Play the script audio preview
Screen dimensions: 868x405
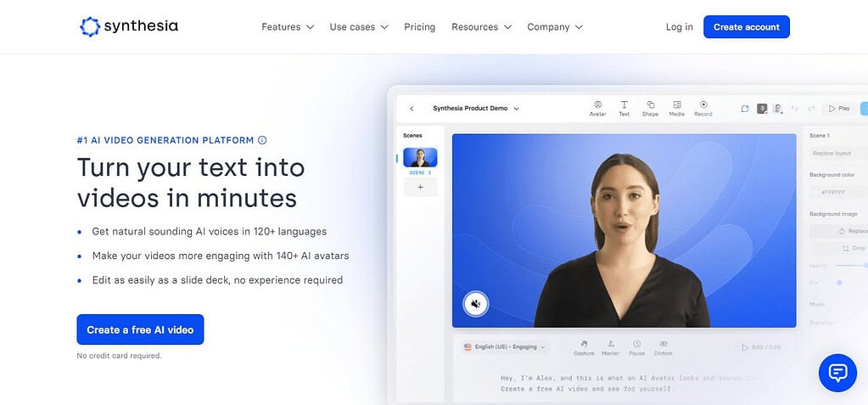pyautogui.click(x=745, y=347)
